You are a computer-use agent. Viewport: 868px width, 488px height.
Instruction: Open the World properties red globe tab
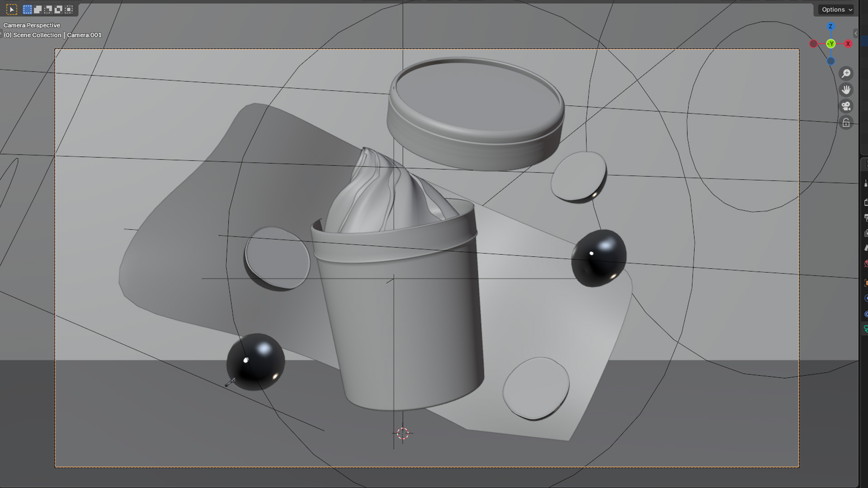[866, 264]
